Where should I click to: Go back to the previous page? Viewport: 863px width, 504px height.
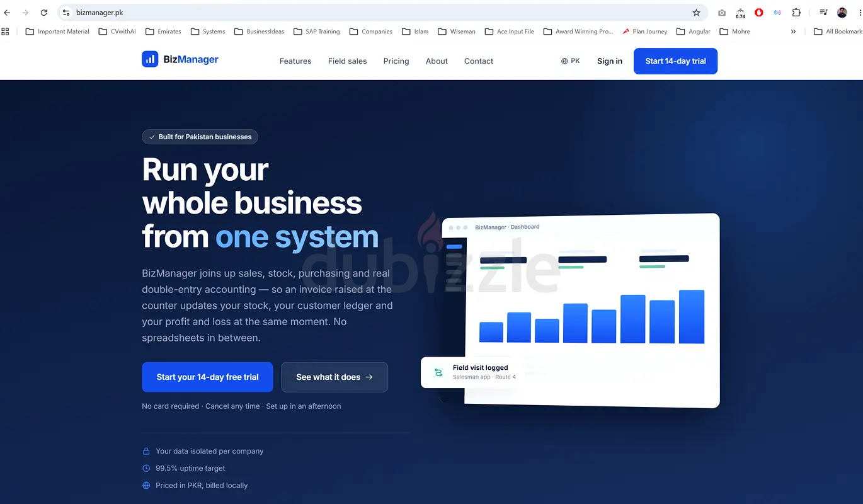[7, 13]
